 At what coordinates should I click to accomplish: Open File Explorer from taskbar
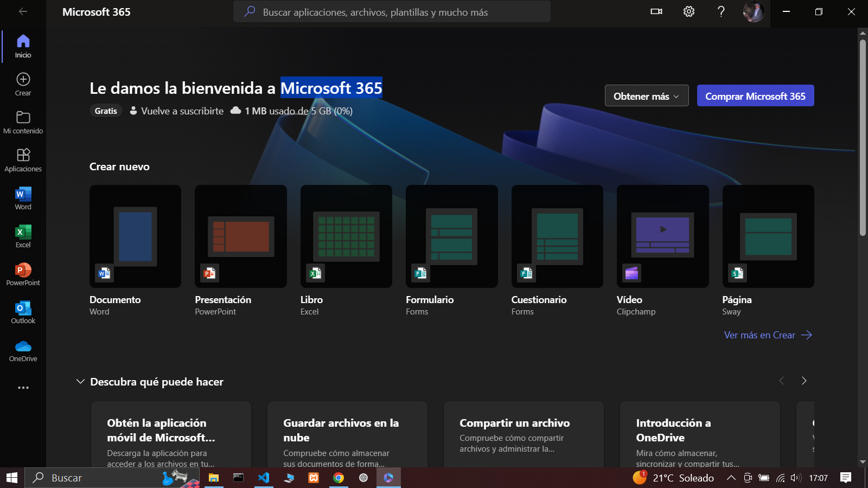(214, 478)
